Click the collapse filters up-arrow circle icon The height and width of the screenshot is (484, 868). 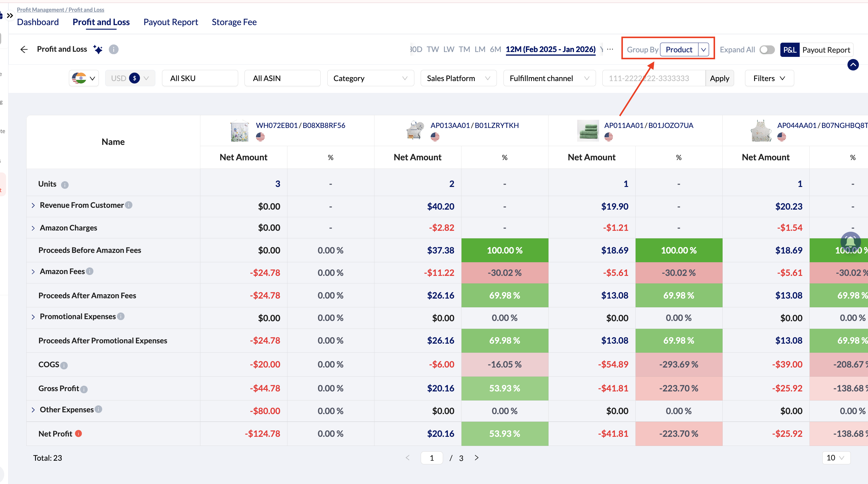(x=853, y=64)
